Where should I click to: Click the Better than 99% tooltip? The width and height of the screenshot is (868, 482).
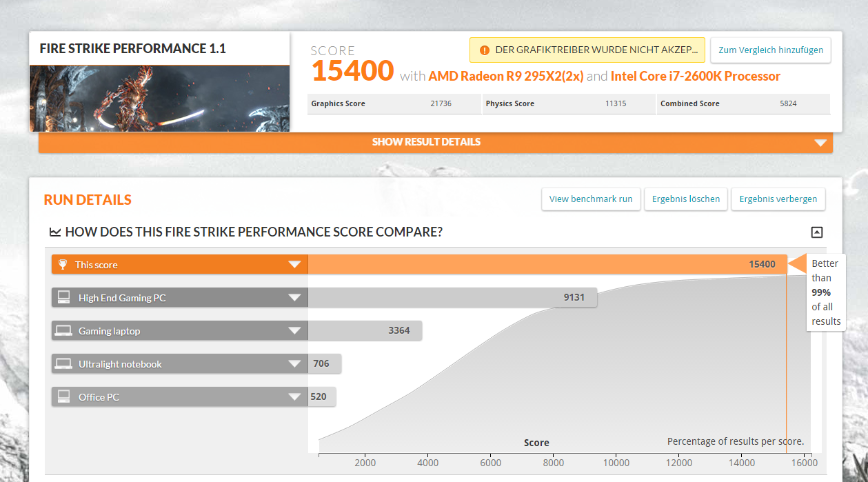tap(826, 292)
